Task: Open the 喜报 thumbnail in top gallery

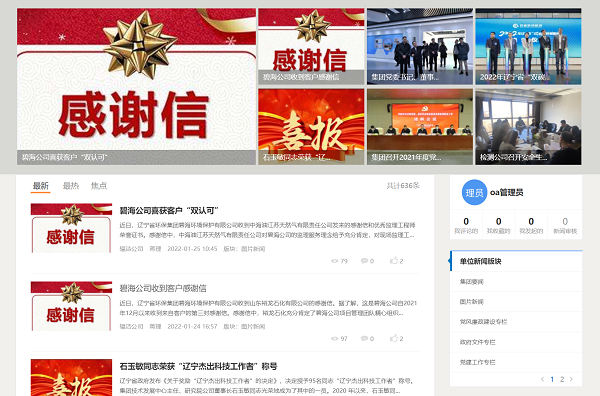Action: (311, 127)
